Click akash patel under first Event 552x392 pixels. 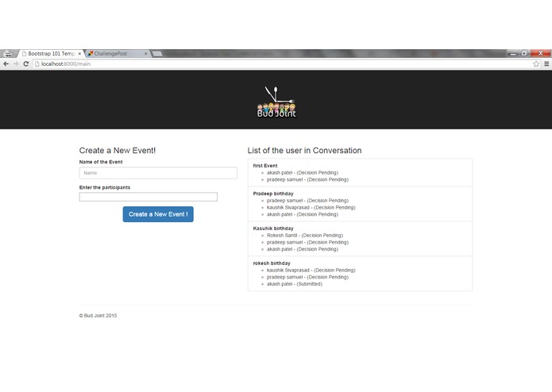(303, 173)
